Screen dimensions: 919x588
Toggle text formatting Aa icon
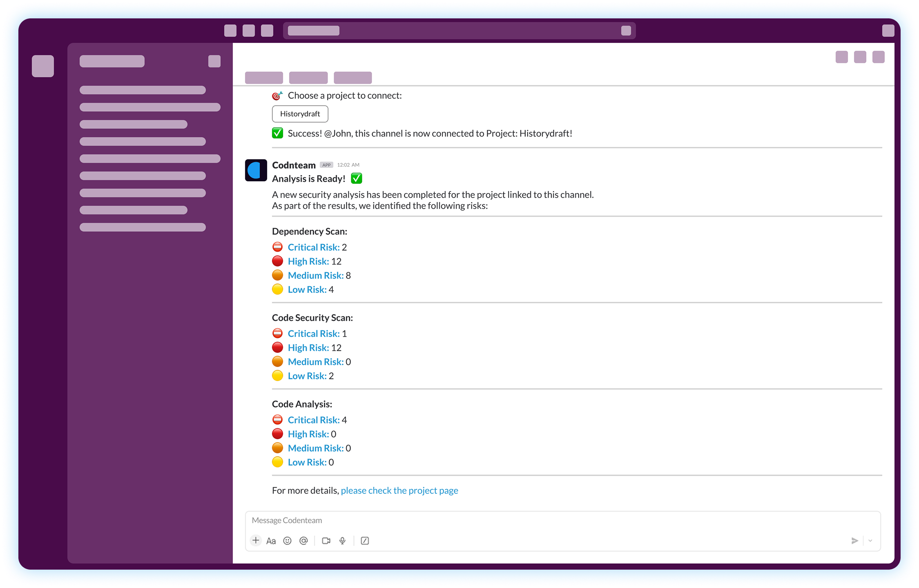pos(271,541)
